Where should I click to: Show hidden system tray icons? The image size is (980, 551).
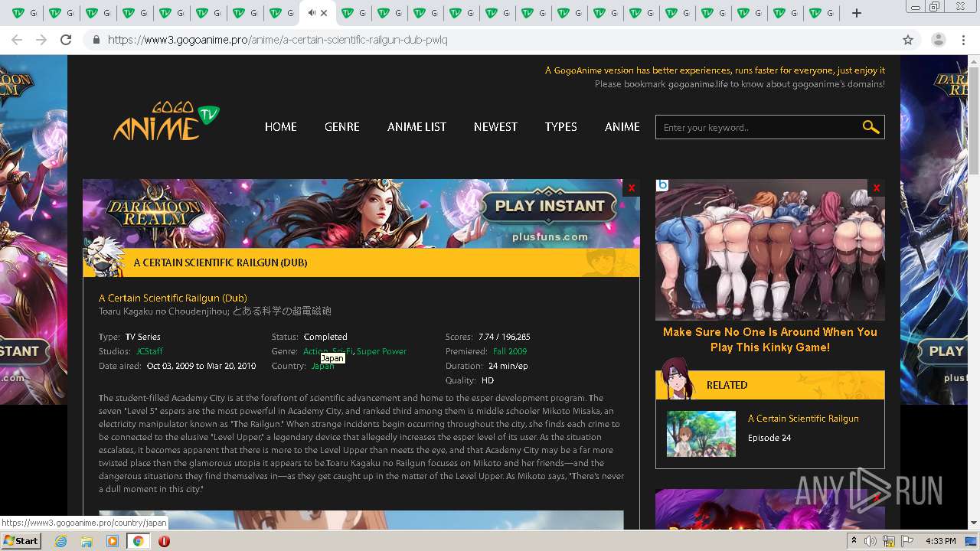tap(854, 541)
